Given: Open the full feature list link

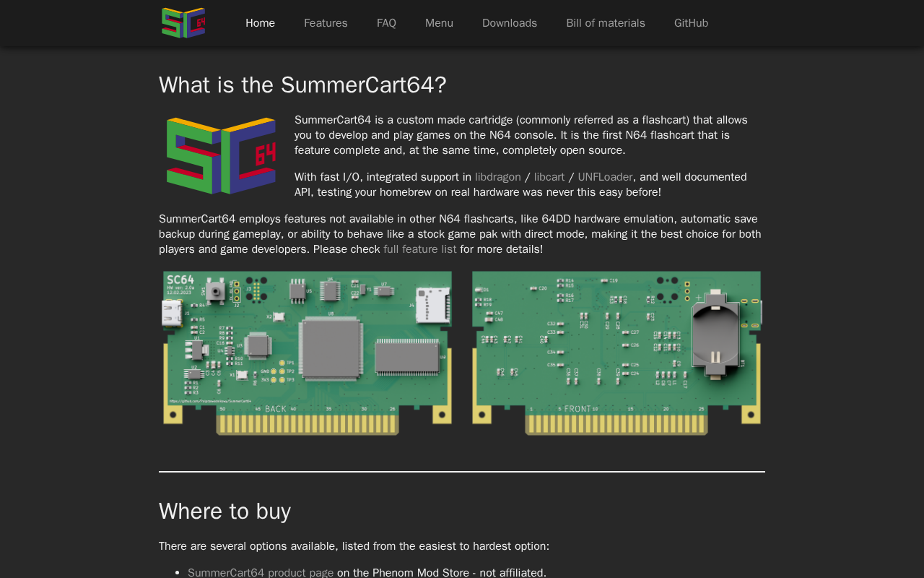Looking at the screenshot, I should coord(419,249).
